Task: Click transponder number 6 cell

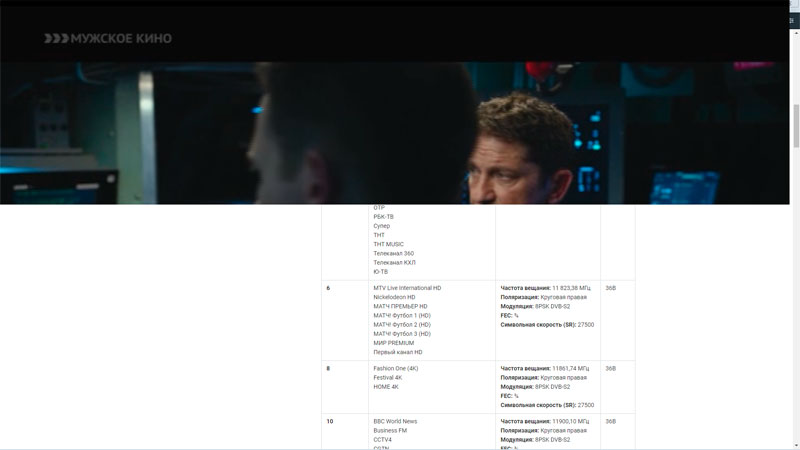Action: [328, 288]
